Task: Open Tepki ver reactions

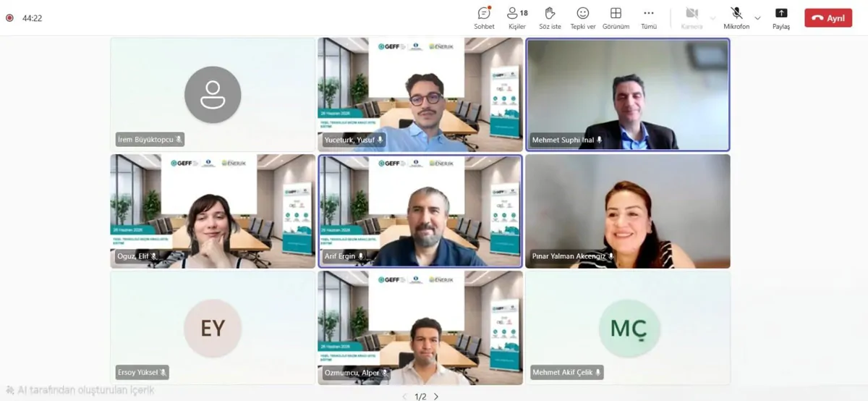Action: pyautogui.click(x=582, y=18)
